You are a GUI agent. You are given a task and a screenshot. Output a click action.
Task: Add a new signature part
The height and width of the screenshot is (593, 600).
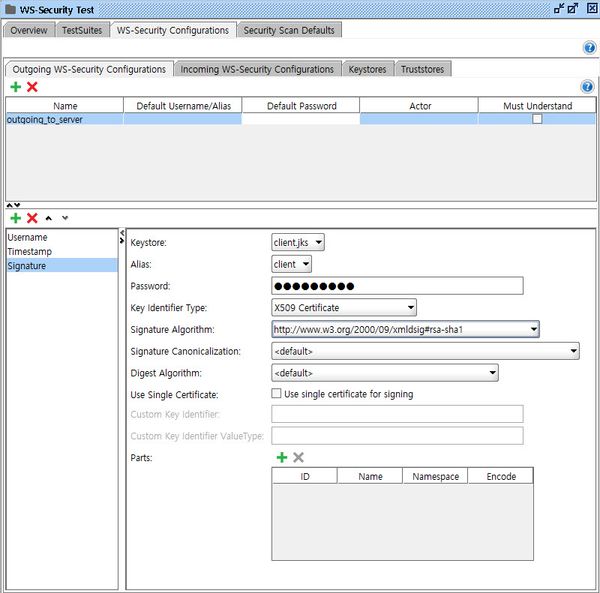tap(282, 457)
